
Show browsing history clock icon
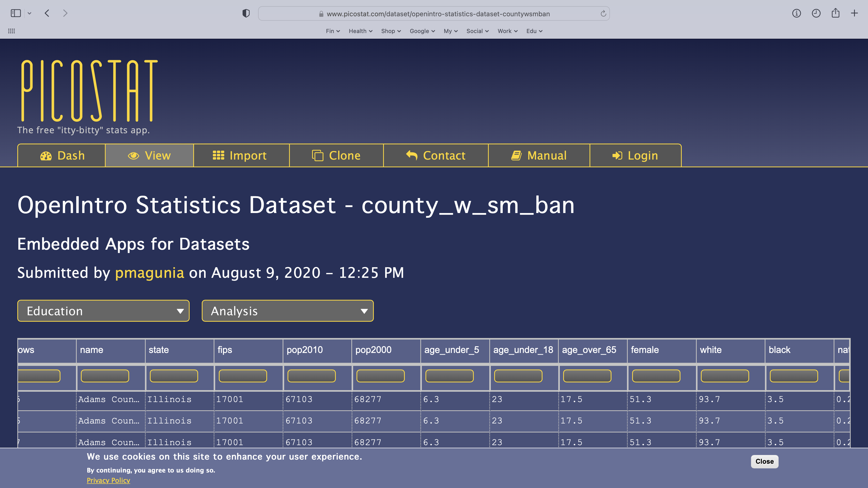click(x=816, y=13)
